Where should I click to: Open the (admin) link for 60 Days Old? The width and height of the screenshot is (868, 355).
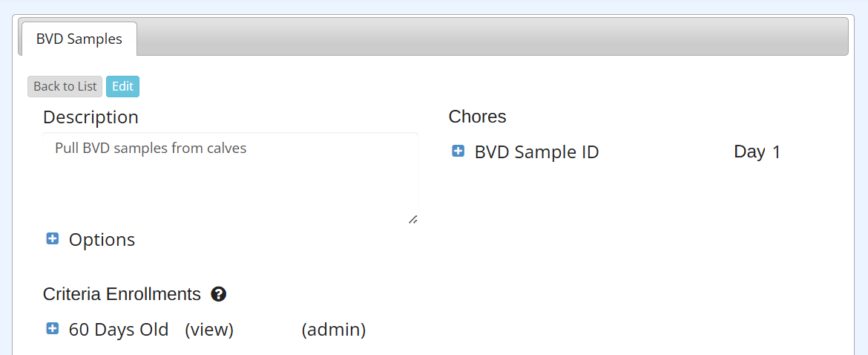[334, 329]
